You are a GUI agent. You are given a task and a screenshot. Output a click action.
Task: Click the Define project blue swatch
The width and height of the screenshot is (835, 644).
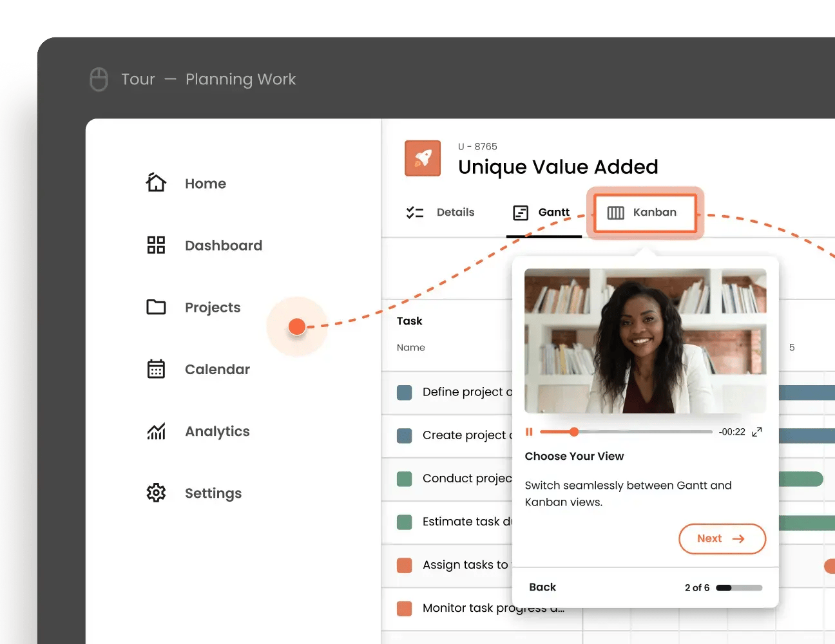point(405,392)
